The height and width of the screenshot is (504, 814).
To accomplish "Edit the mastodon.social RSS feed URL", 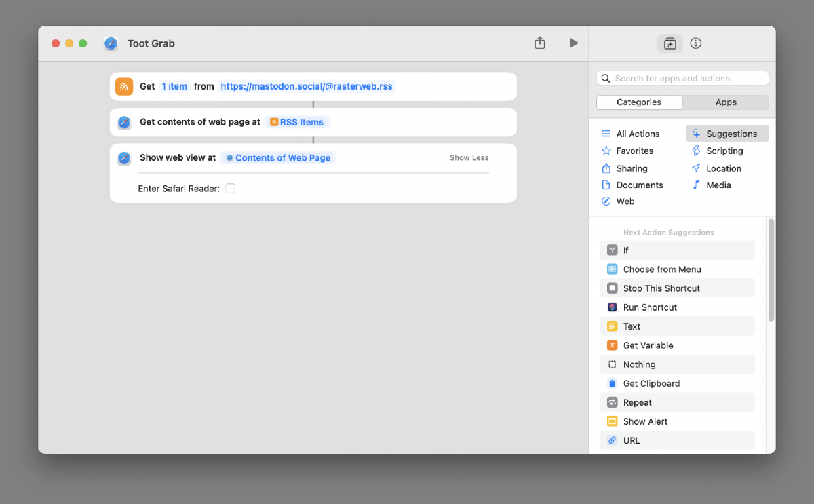I will [x=307, y=86].
